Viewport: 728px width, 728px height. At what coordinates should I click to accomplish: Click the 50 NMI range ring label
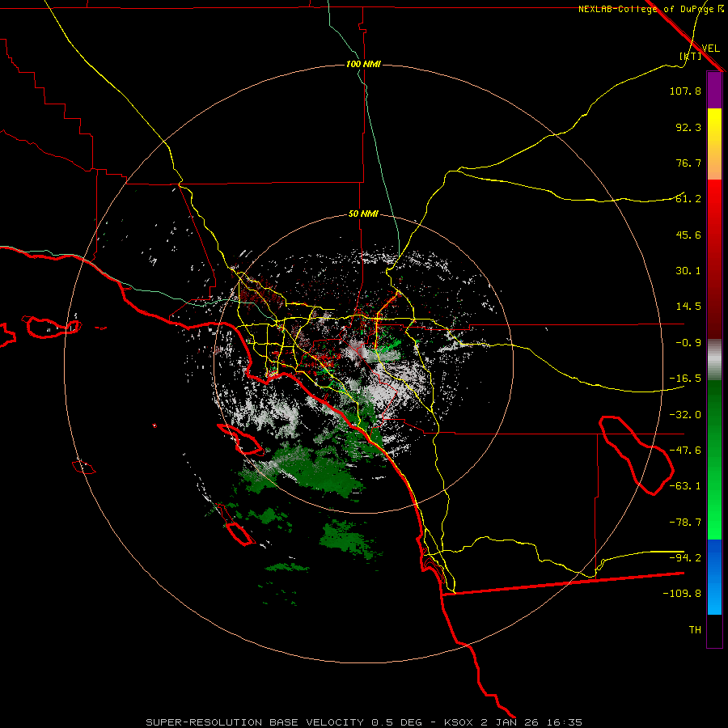pyautogui.click(x=363, y=214)
